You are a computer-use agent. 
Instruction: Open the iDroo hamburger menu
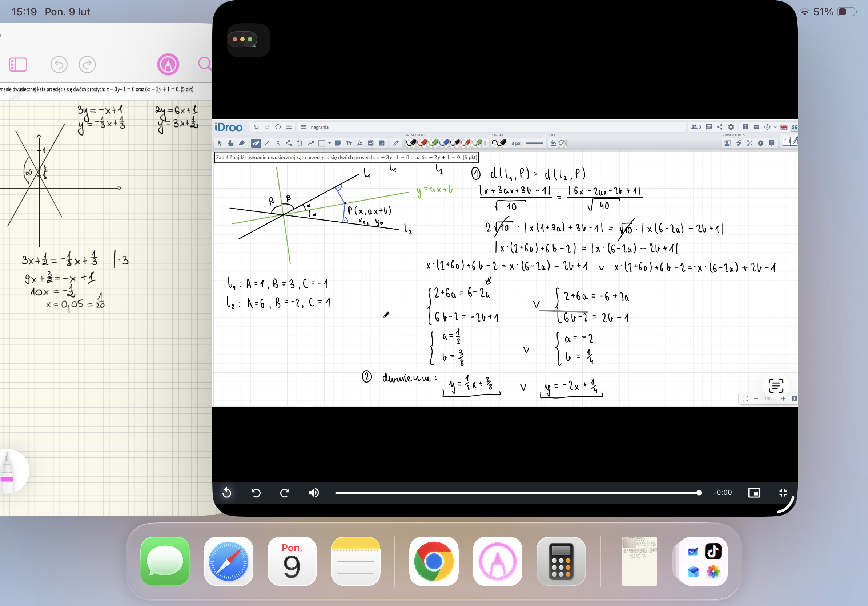pyautogui.click(x=303, y=127)
